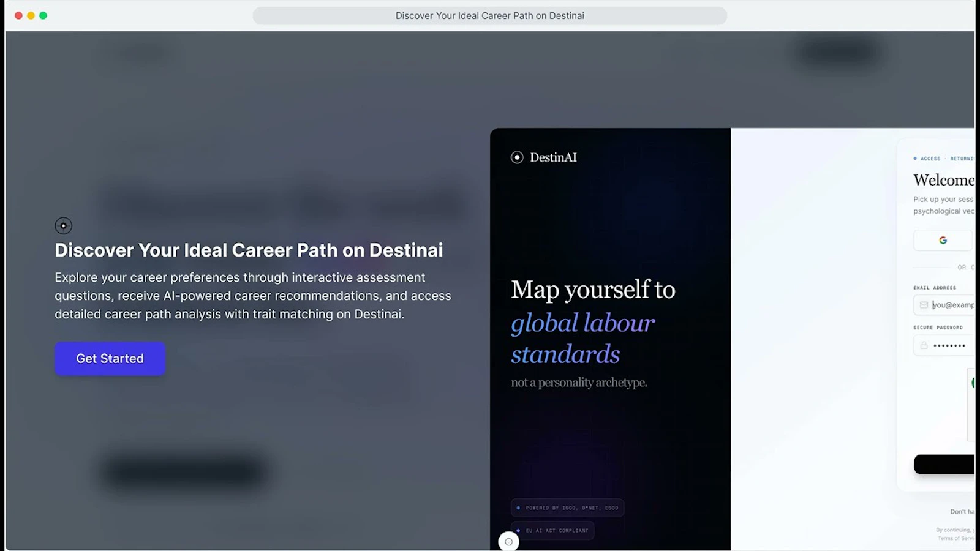
Task: Click the envelope icon in the email field
Action: pyautogui.click(x=924, y=305)
